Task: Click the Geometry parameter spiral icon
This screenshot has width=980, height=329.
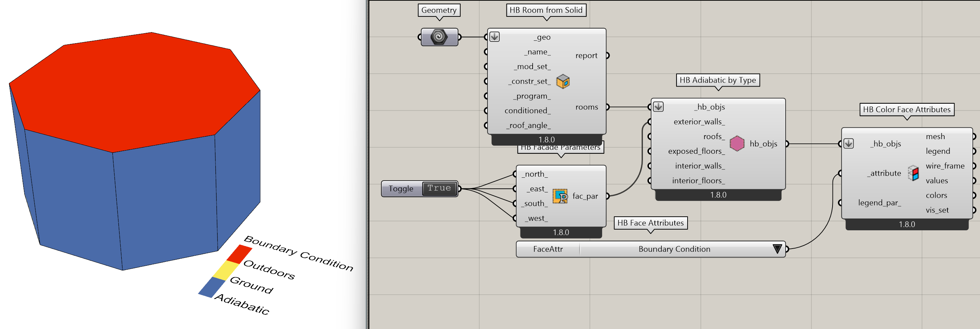Action: point(439,37)
